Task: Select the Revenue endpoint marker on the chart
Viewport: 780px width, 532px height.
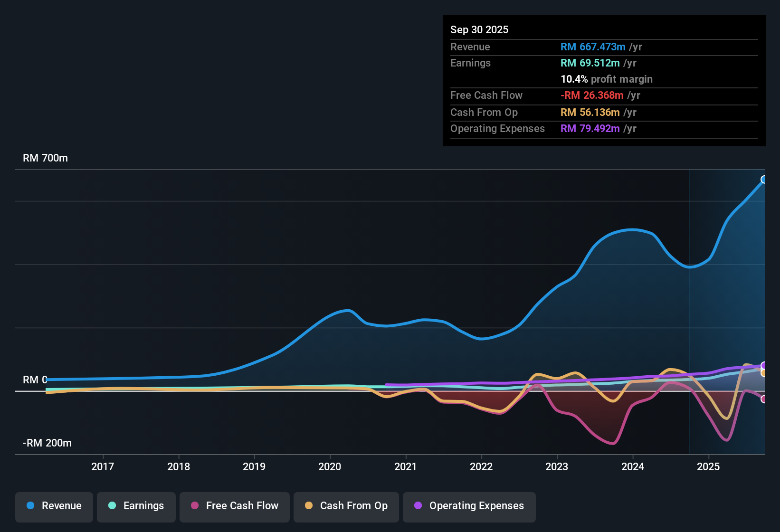Action: click(763, 180)
